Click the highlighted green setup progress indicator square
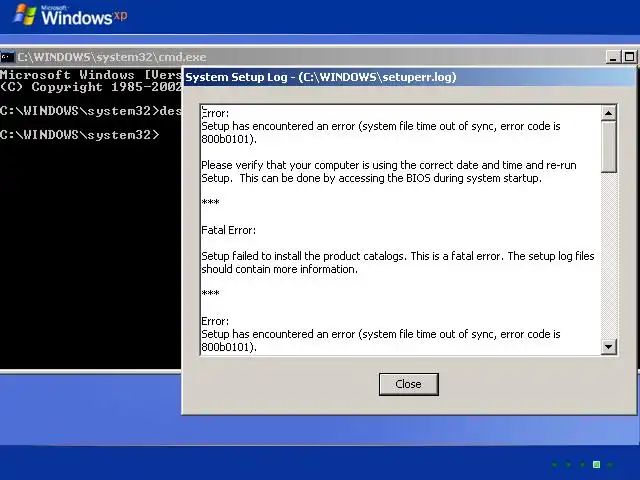 pos(596,464)
